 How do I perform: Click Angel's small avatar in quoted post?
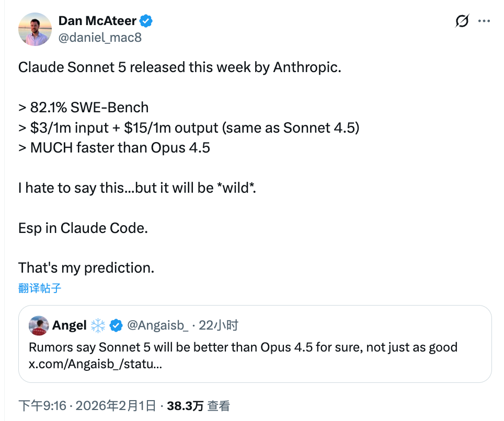(39, 325)
